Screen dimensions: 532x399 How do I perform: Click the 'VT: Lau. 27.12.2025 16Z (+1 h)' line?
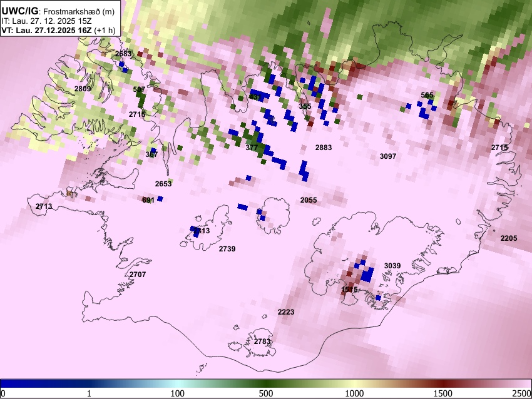tap(58, 30)
